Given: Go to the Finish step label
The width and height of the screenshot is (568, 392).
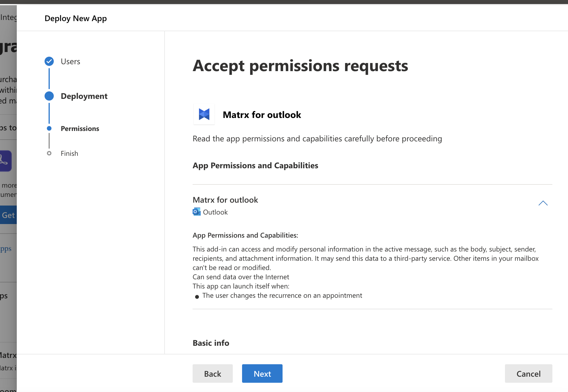Looking at the screenshot, I should pyautogui.click(x=69, y=154).
